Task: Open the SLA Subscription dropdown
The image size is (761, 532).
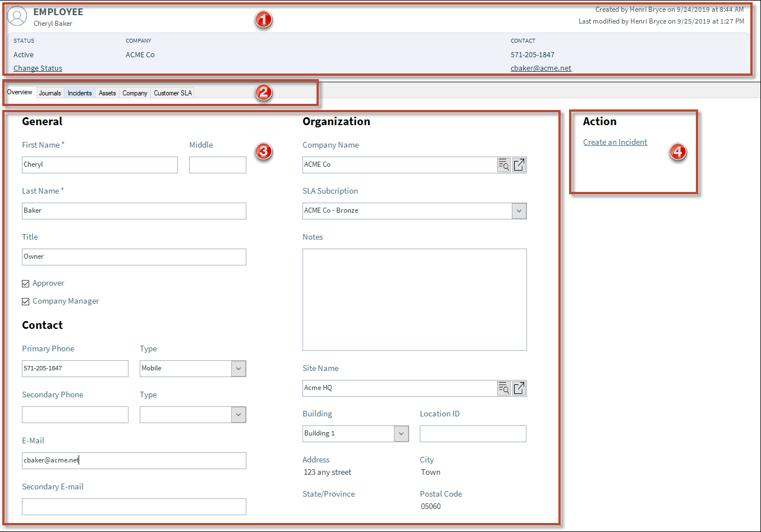Action: 519,210
